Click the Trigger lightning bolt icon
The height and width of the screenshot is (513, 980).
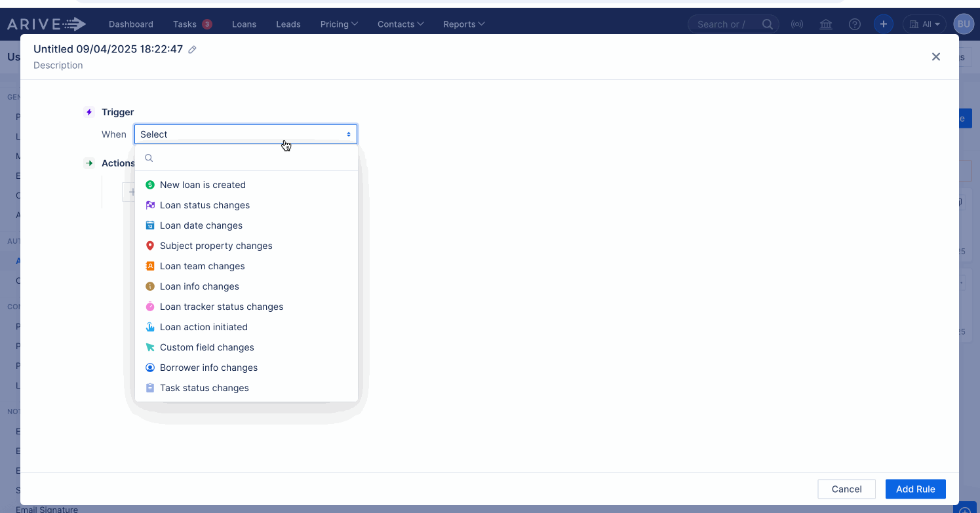(89, 112)
